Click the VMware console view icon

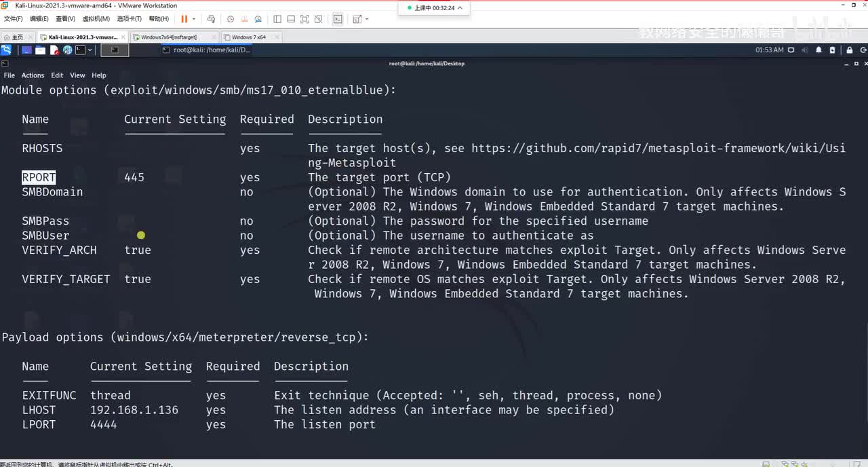click(338, 19)
